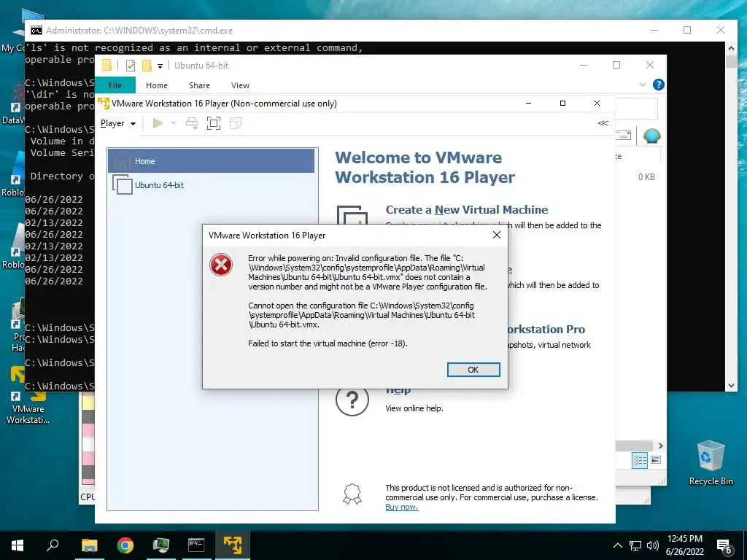Open the notification center icon
This screenshot has height=560, width=747.
[x=724, y=546]
